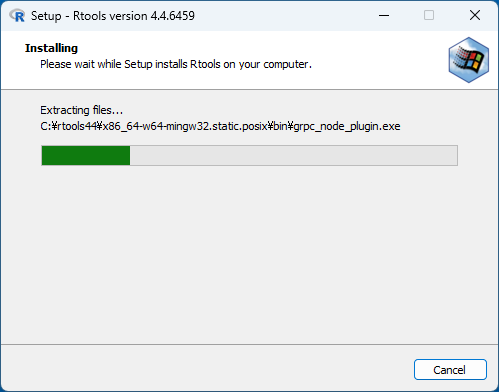Click the unfilled gray portion of progress bar
The image size is (499, 392).
(x=293, y=155)
